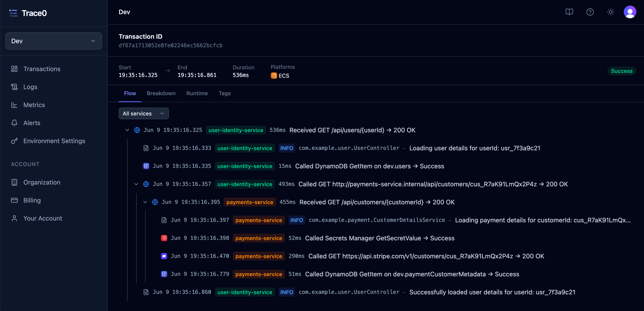Screen dimensions: 644x311
Task: Switch to the Tags tab
Action: click(x=224, y=93)
